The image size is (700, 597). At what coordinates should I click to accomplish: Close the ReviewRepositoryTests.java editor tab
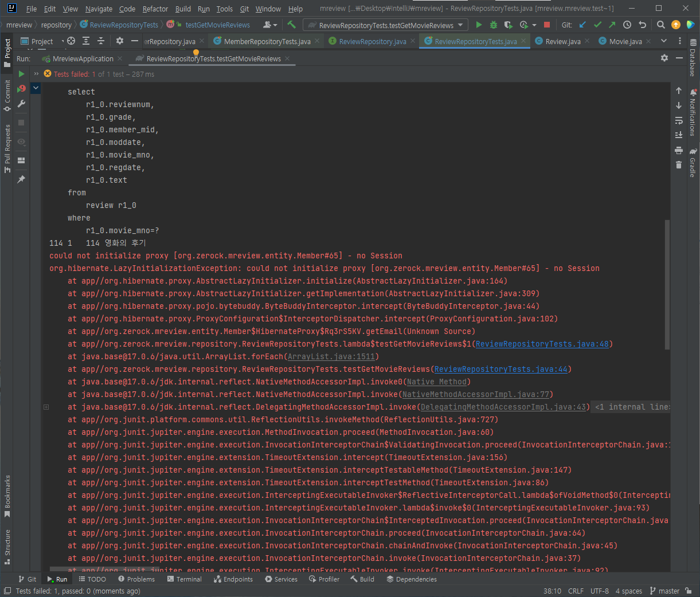coord(523,41)
